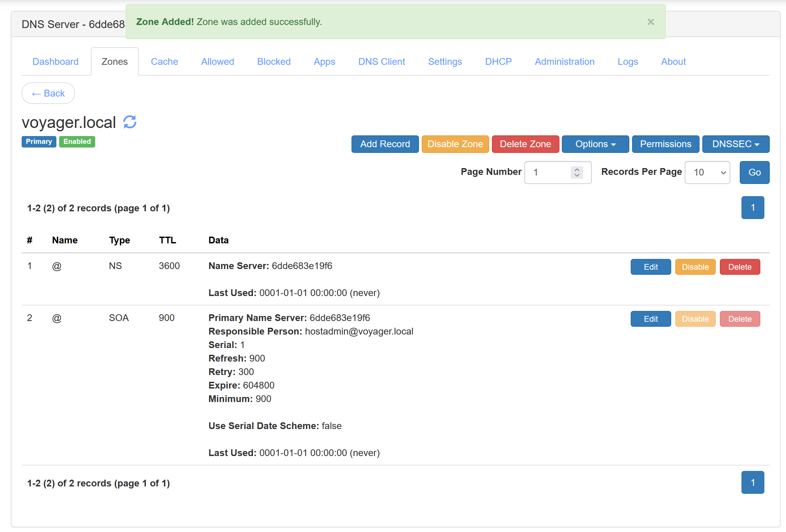
Task: Click the Data column header
Action: pyautogui.click(x=218, y=240)
